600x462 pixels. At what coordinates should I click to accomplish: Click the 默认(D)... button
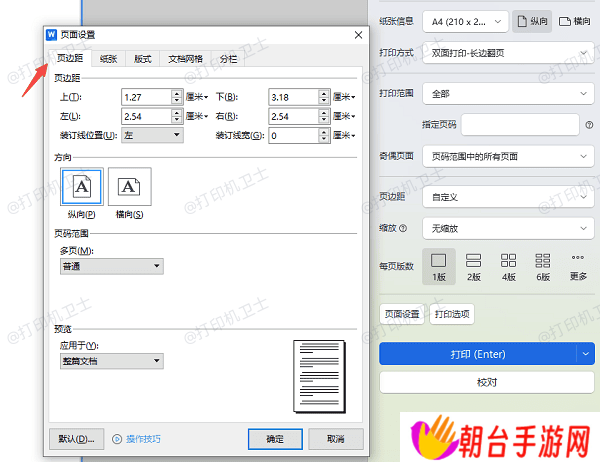pyautogui.click(x=77, y=439)
